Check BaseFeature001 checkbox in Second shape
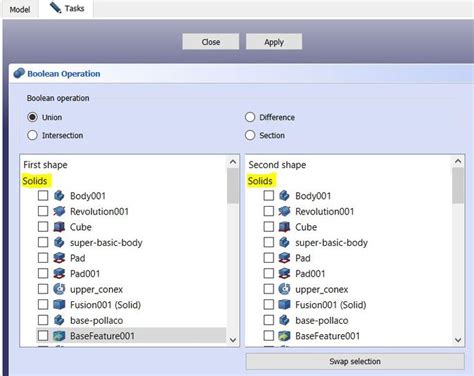 [269, 336]
